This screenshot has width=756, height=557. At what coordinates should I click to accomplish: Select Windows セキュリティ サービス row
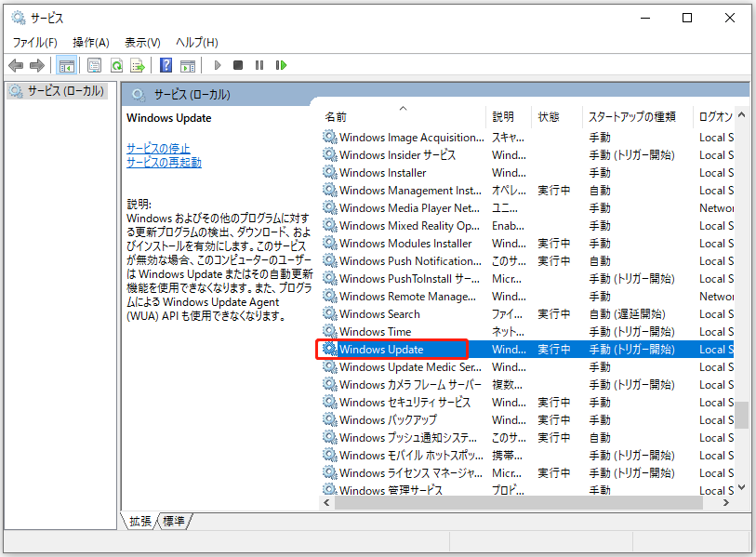[x=527, y=403]
